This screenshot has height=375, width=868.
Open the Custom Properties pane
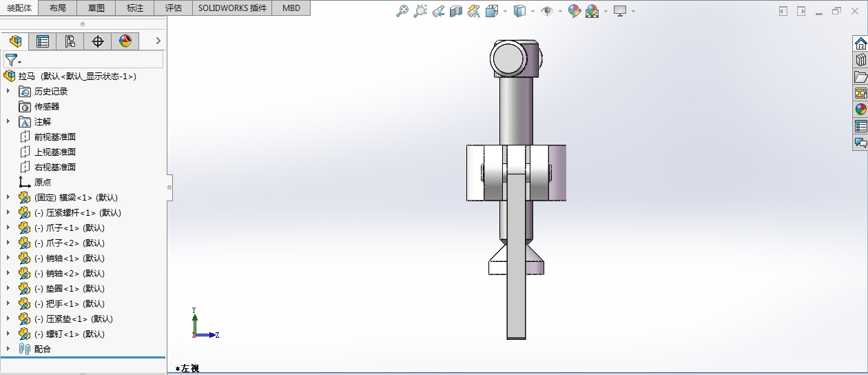pyautogui.click(x=860, y=126)
